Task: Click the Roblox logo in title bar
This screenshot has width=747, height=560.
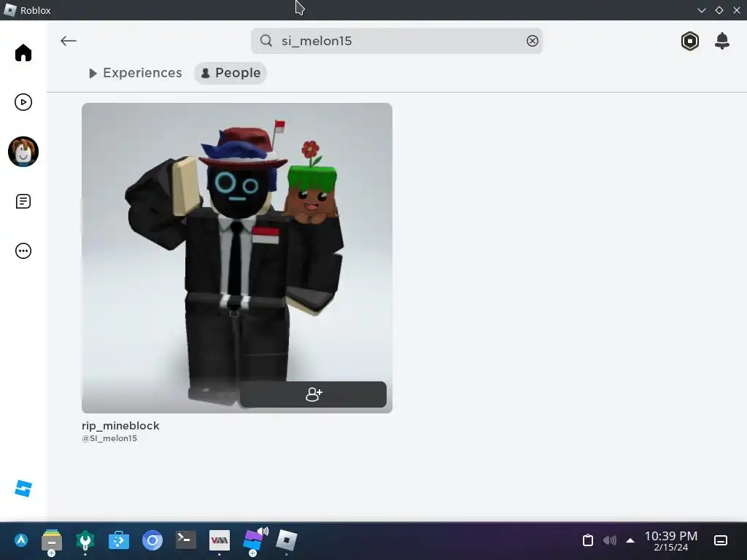Action: tap(9, 10)
